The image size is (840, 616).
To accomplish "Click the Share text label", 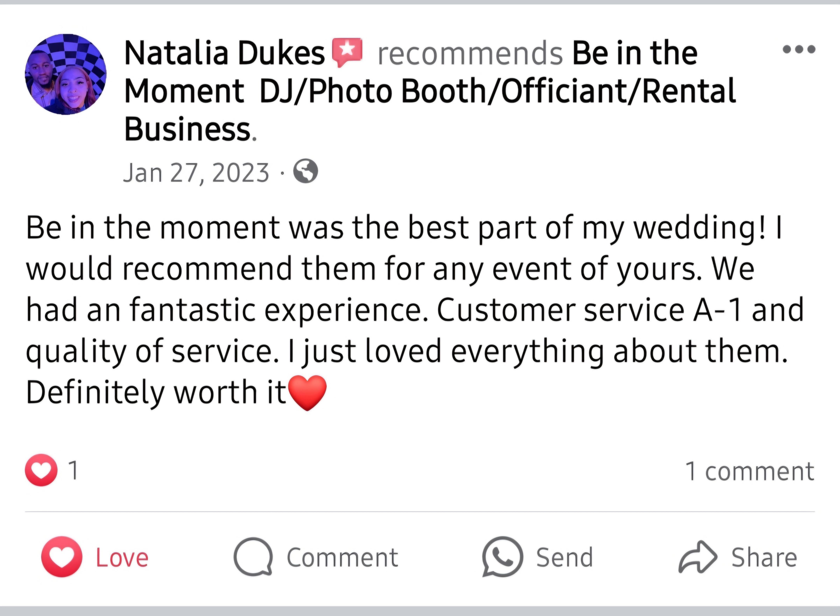I will pos(764,558).
